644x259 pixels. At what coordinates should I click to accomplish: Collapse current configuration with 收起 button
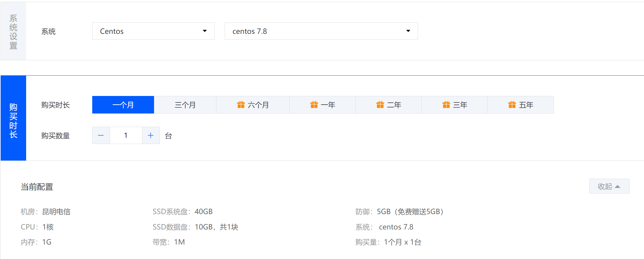(x=609, y=186)
